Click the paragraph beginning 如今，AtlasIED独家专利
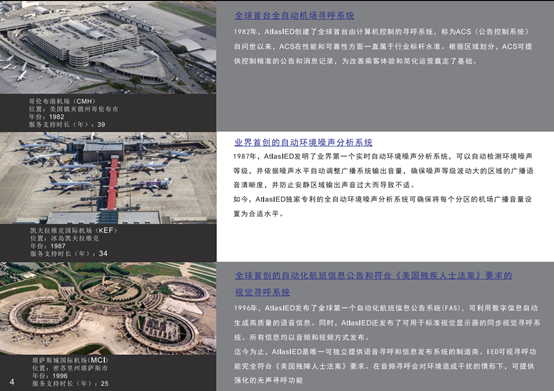This screenshot has height=391, width=554. coord(383,206)
